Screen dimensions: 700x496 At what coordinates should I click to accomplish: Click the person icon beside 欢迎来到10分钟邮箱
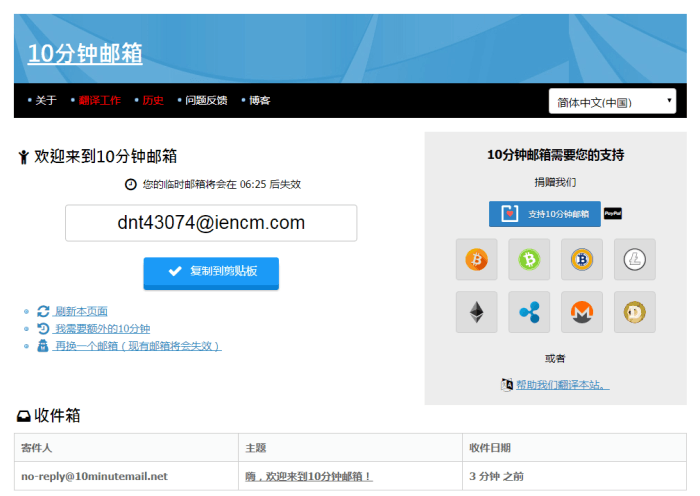click(x=24, y=157)
